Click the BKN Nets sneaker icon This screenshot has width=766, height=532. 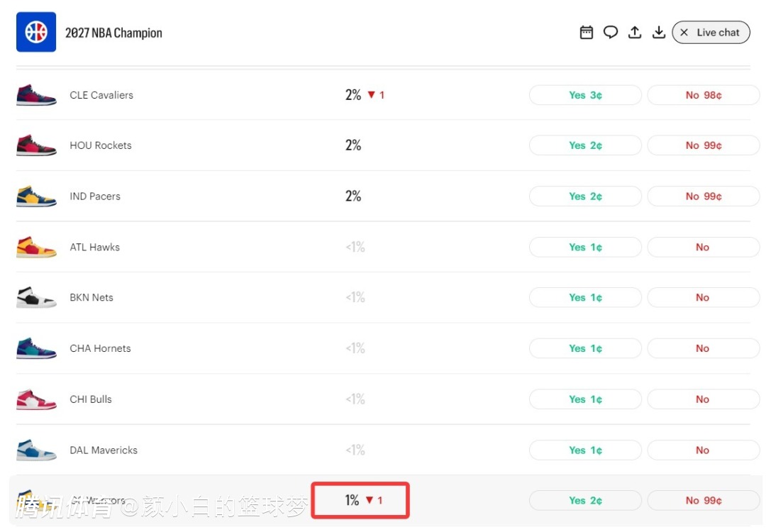(x=36, y=297)
